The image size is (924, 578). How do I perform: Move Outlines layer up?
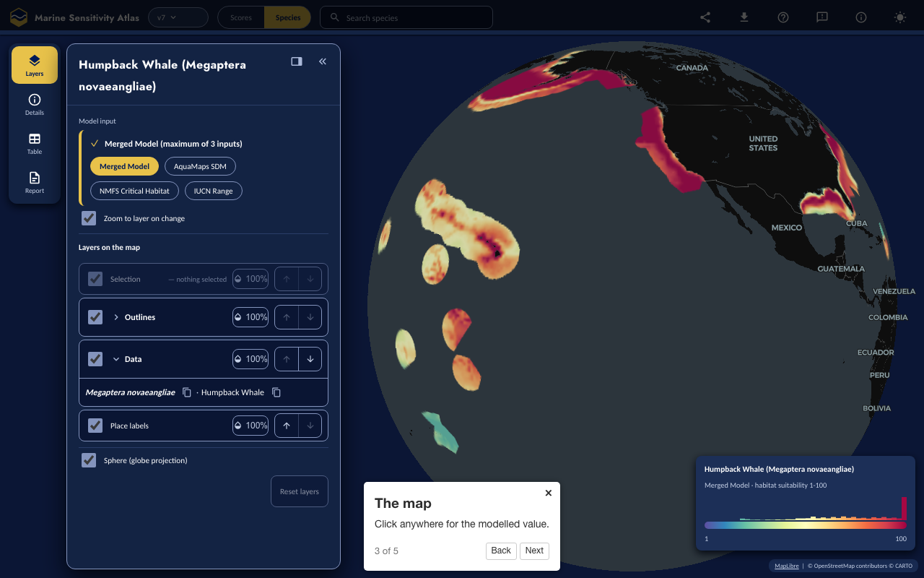(287, 317)
